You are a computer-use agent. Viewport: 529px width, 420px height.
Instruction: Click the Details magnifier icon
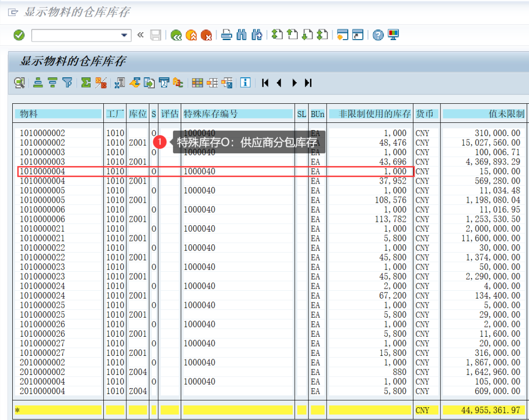19,83
